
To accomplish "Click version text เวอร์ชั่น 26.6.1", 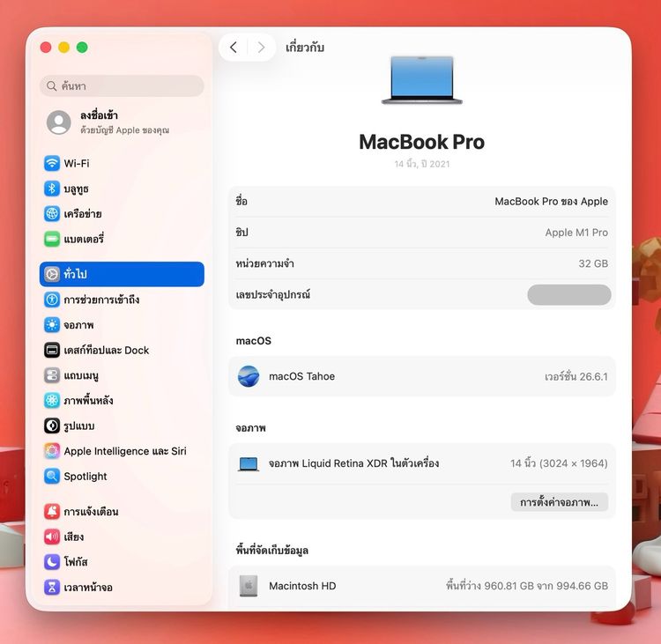I will pyautogui.click(x=576, y=376).
